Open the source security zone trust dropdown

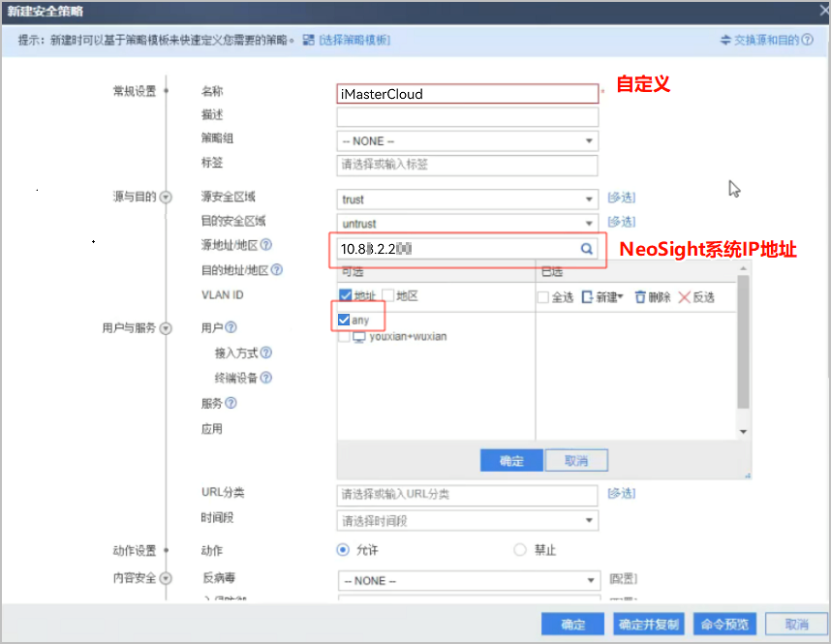tap(468, 199)
